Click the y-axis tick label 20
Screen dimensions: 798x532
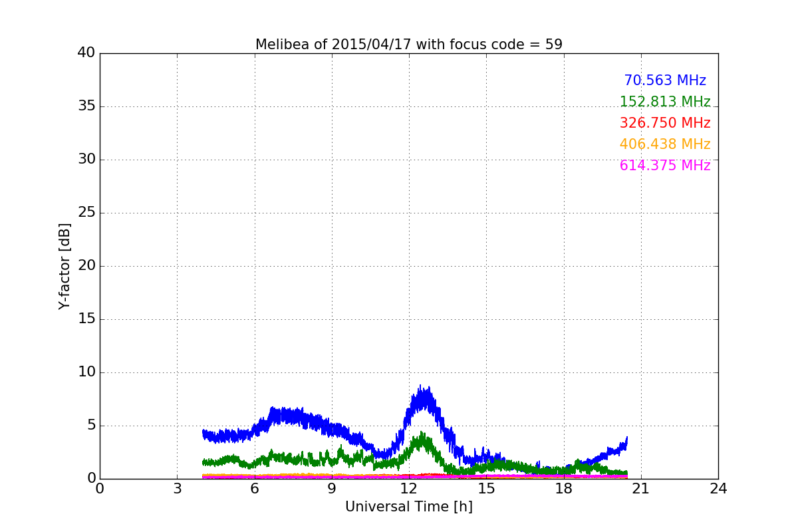click(x=86, y=265)
